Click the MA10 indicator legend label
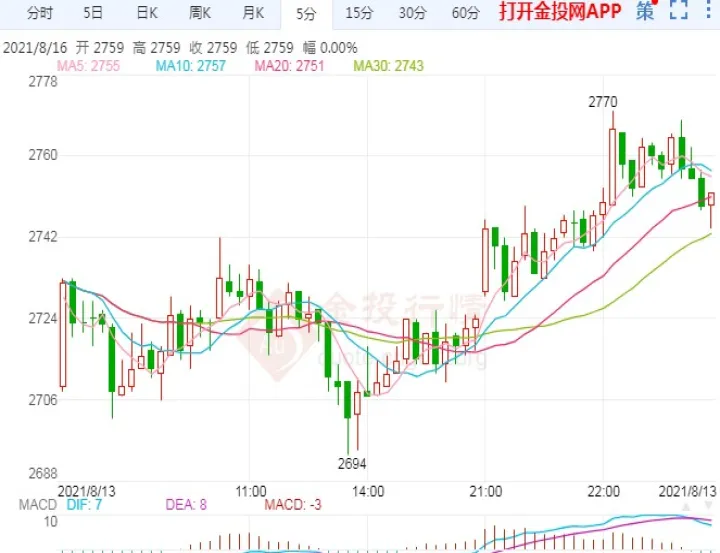 pyautogui.click(x=190, y=66)
